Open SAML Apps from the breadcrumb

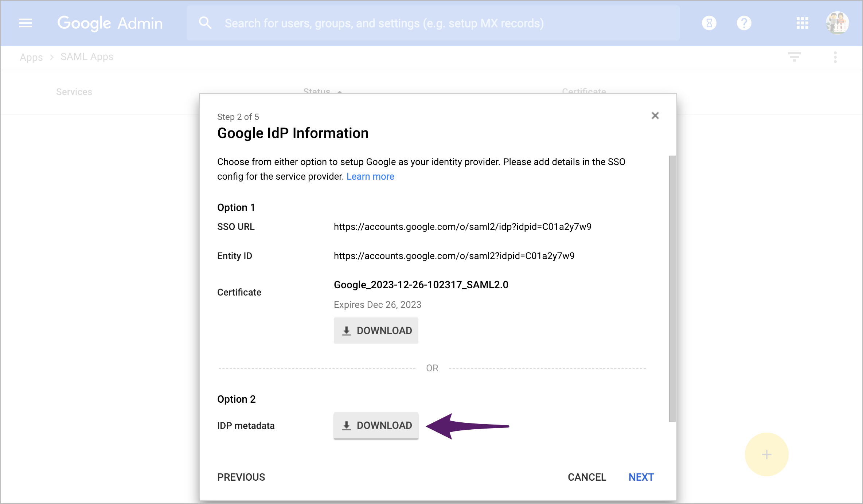coord(86,57)
